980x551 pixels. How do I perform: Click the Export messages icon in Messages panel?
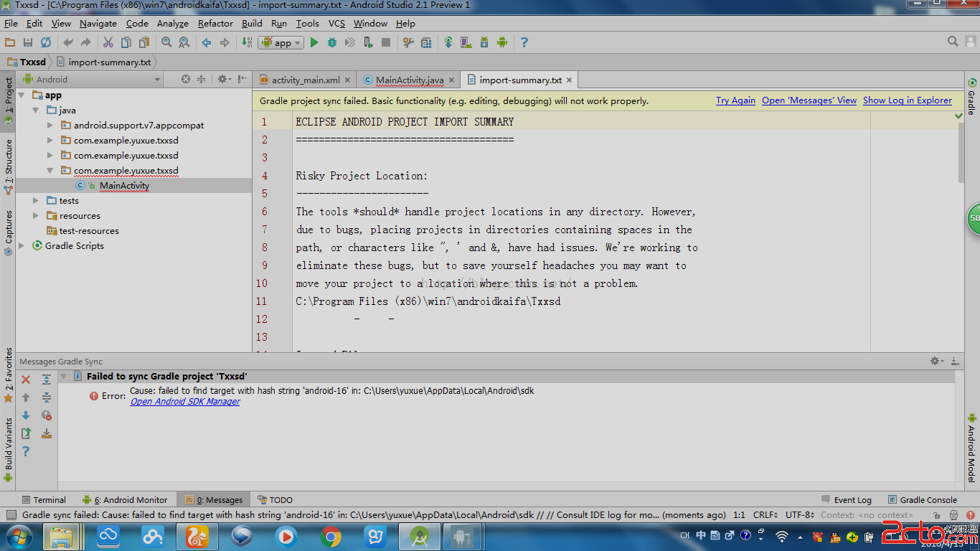pyautogui.click(x=26, y=433)
